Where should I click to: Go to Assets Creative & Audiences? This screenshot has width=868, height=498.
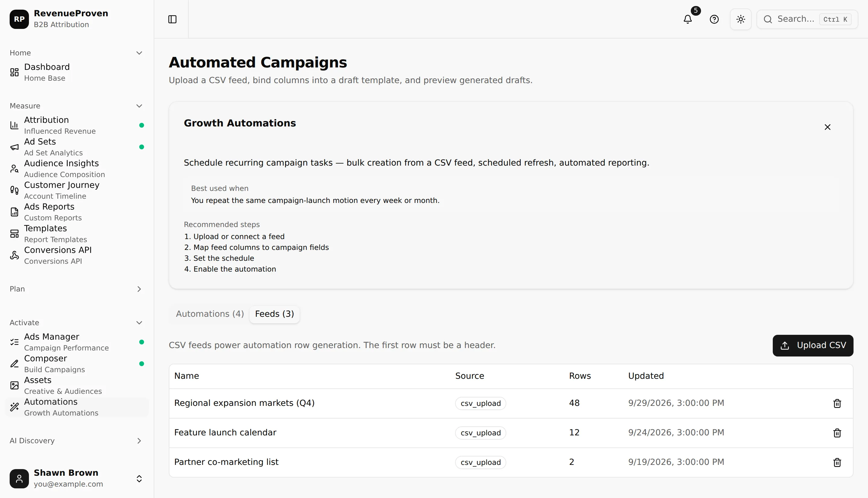[77, 385]
